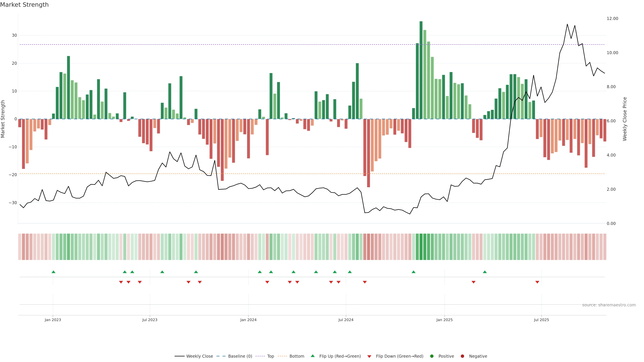Click the Flip Up green triangle legend icon
644x362 pixels.
312,356
